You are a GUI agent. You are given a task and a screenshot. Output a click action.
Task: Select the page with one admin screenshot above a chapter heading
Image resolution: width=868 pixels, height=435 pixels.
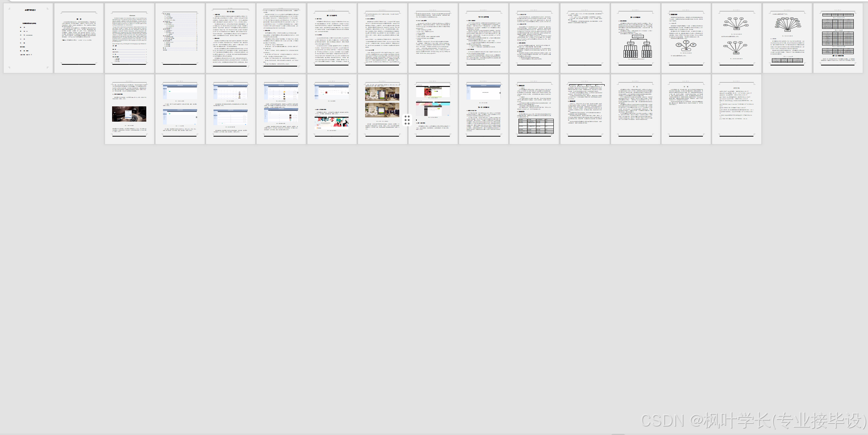(484, 109)
